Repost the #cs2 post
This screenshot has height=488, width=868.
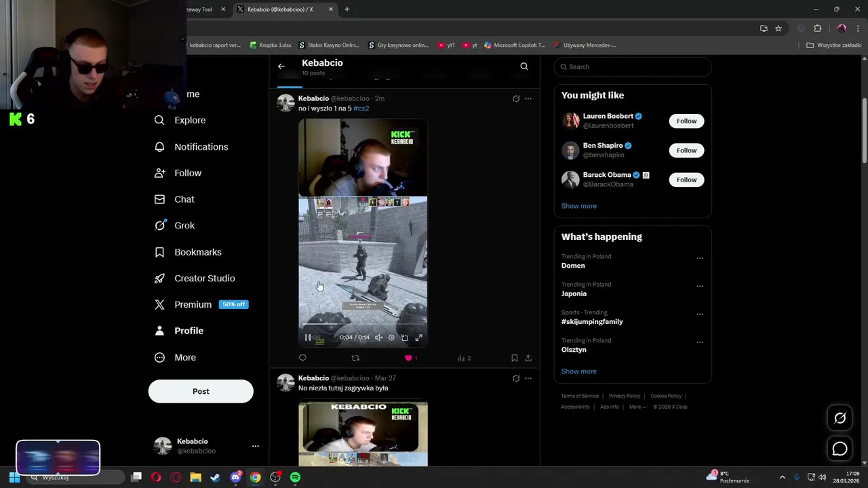click(355, 358)
